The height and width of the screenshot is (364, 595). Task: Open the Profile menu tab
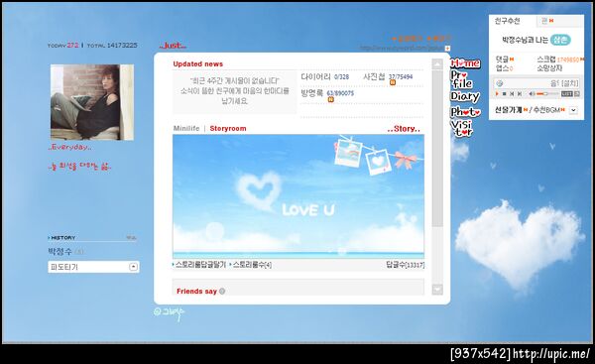[x=461, y=79]
